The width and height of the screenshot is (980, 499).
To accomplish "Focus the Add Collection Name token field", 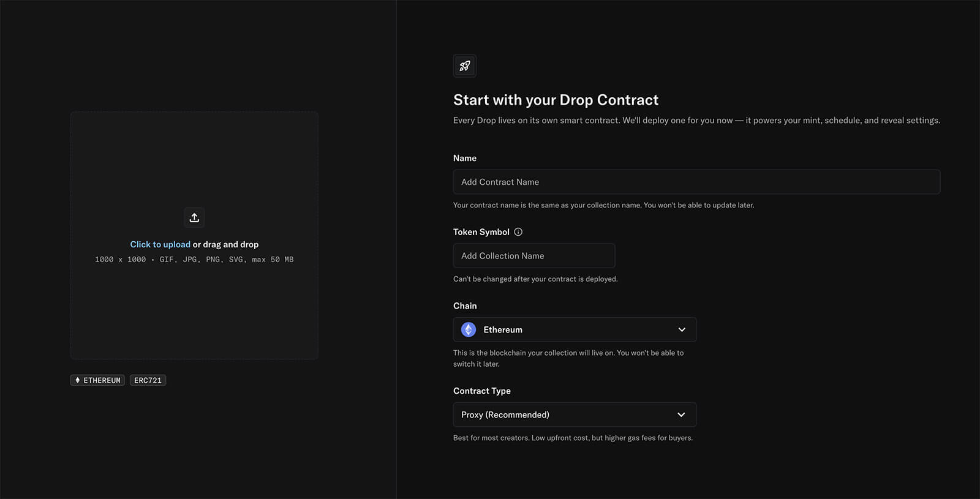I will [x=533, y=256].
